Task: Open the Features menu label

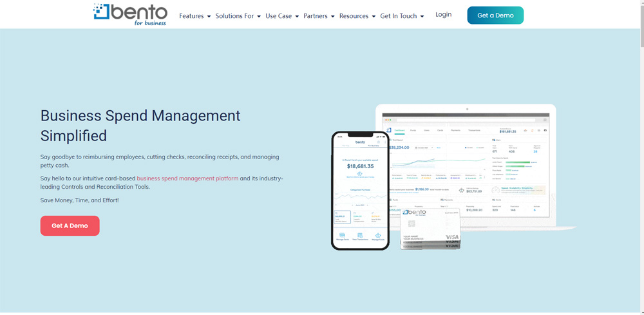Action: tap(191, 16)
